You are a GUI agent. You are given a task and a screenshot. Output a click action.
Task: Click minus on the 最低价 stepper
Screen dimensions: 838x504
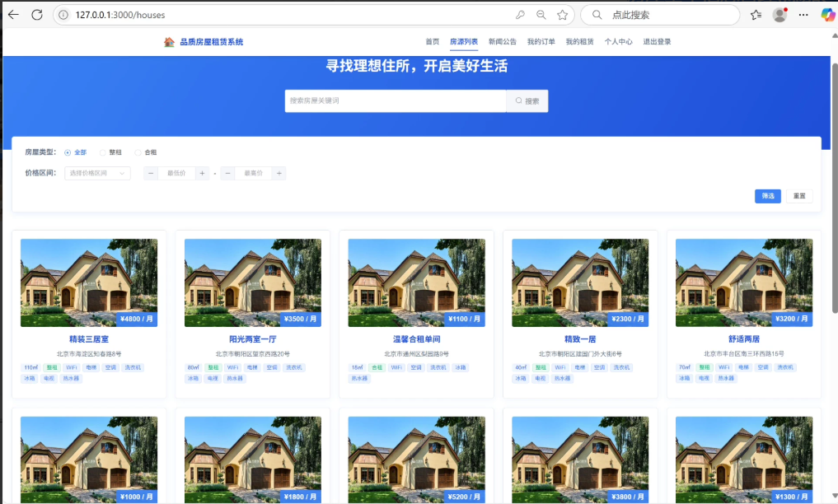(x=151, y=173)
